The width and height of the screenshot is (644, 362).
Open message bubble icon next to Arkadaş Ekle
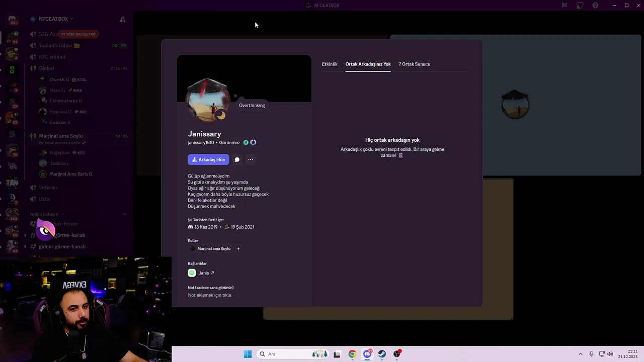237,159
